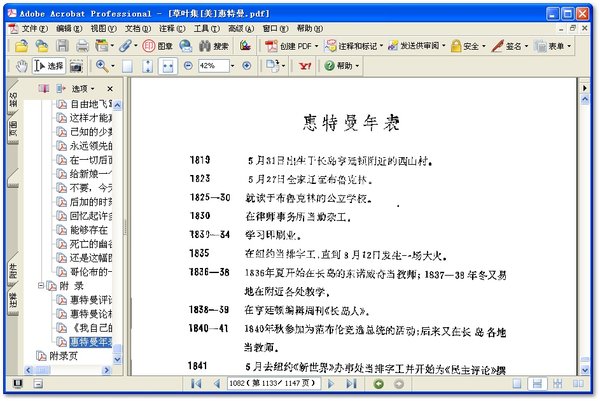Toggle Actual Size page view
Image resolution: width=600 pixels, height=401 pixels.
tap(127, 66)
